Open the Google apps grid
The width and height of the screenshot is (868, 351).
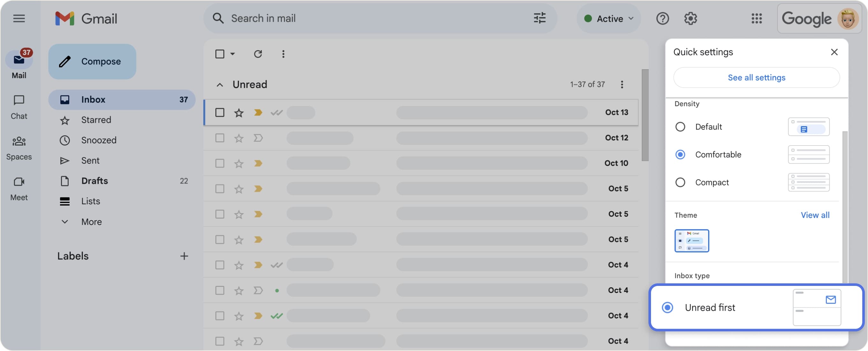756,19
